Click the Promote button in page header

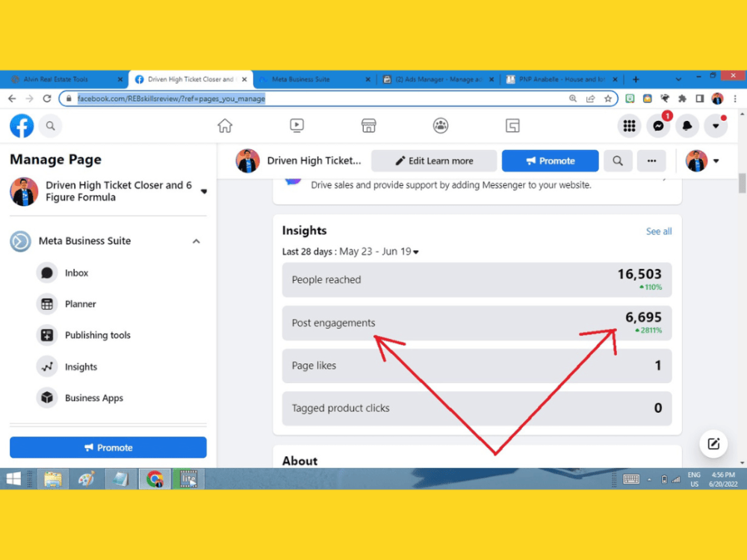[551, 161]
